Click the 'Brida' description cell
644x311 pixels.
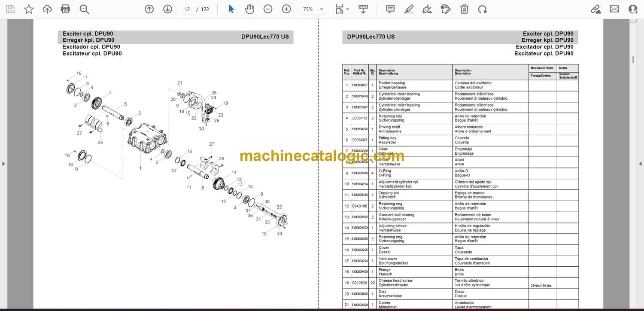tap(490, 272)
